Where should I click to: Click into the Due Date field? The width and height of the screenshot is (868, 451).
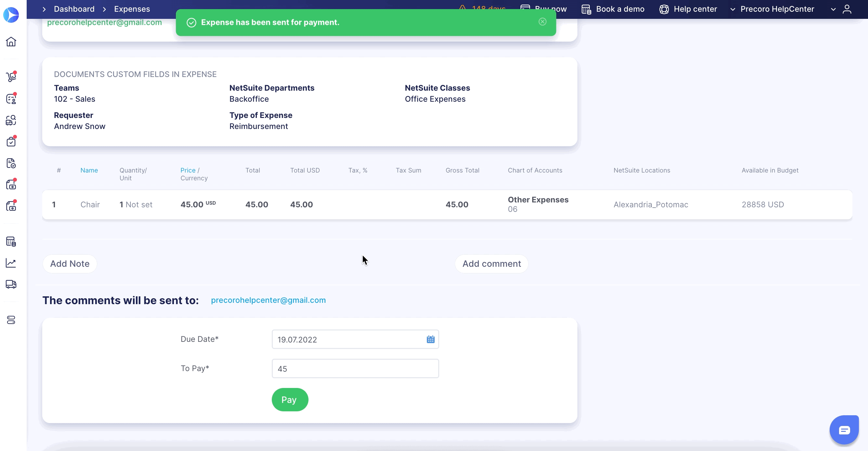click(355, 340)
